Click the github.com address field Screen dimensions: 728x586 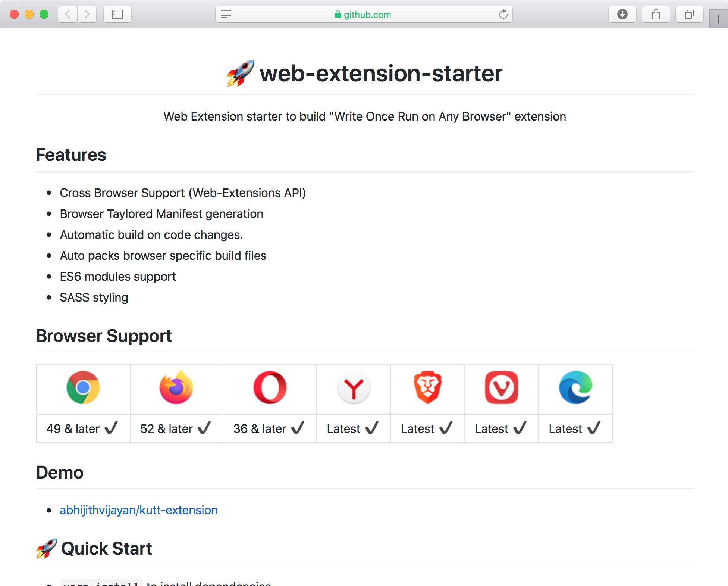pos(364,14)
